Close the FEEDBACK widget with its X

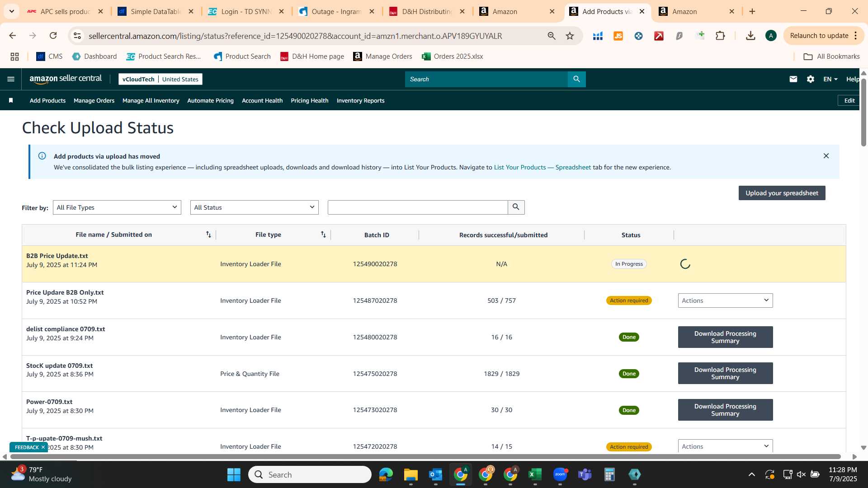(43, 447)
